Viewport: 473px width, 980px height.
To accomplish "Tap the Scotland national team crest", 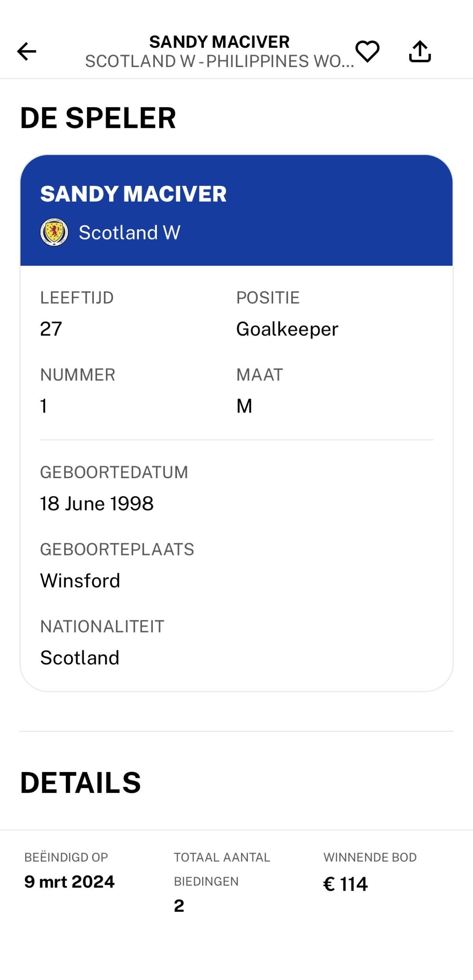I will (54, 232).
